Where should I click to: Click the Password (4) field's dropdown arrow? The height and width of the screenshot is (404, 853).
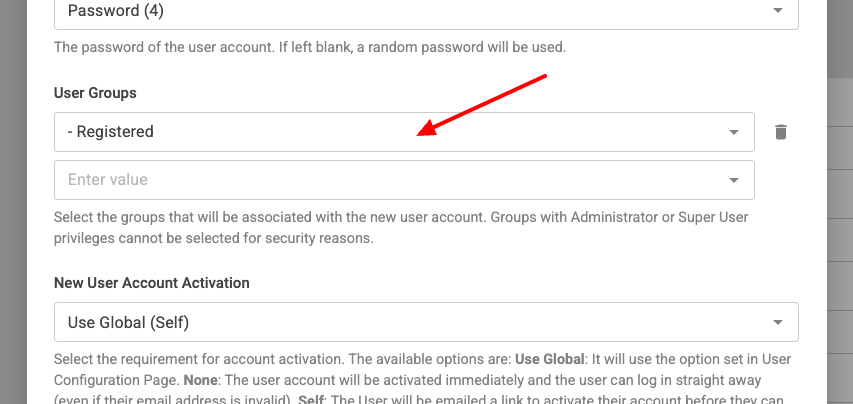coord(778,9)
